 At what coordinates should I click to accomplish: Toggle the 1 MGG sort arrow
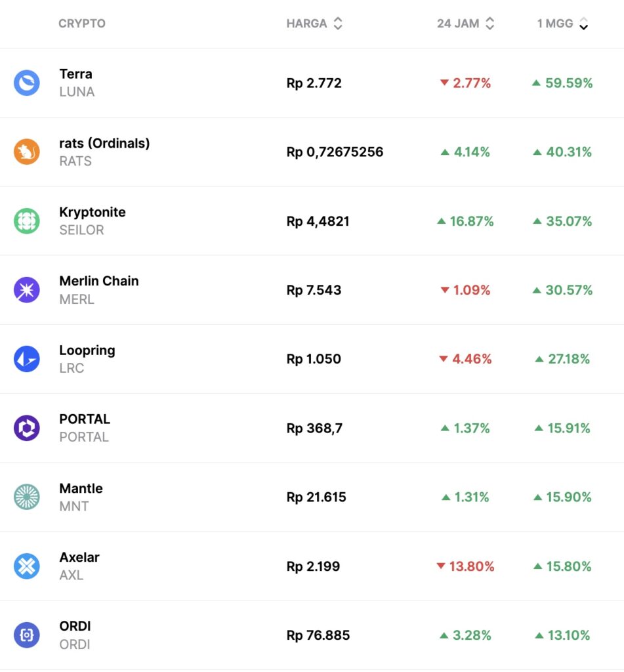pos(583,24)
